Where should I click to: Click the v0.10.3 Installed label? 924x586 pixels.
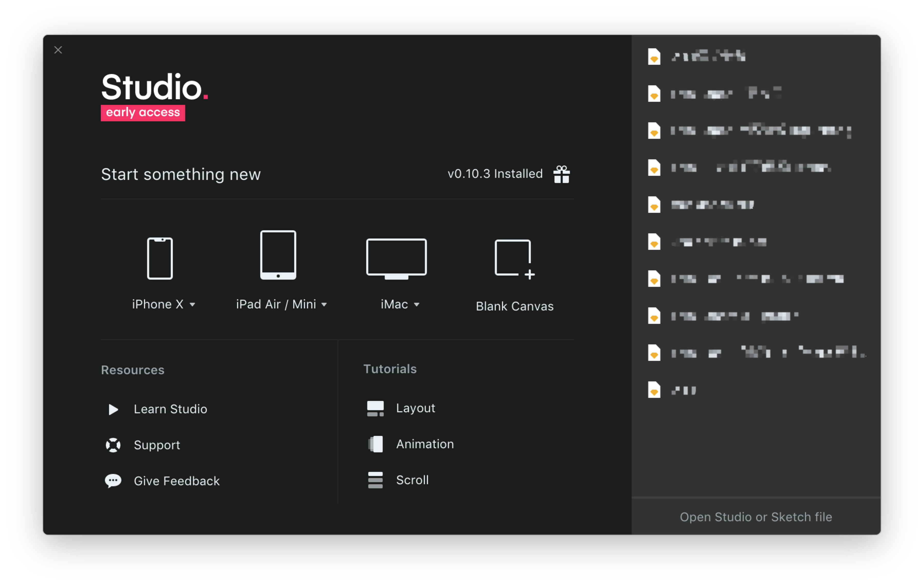pyautogui.click(x=495, y=174)
